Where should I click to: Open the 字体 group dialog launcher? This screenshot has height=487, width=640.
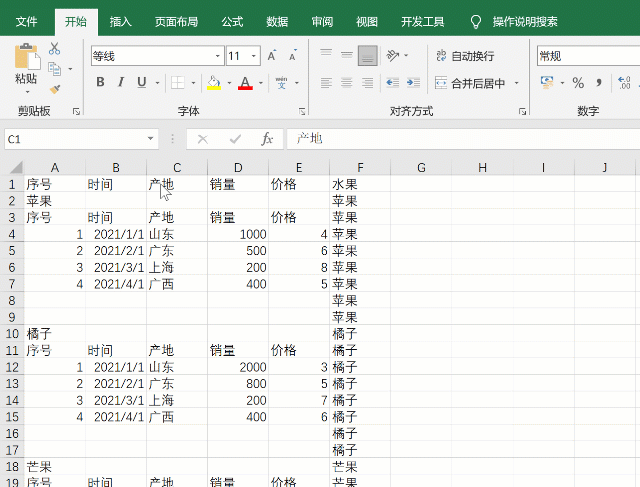302,111
